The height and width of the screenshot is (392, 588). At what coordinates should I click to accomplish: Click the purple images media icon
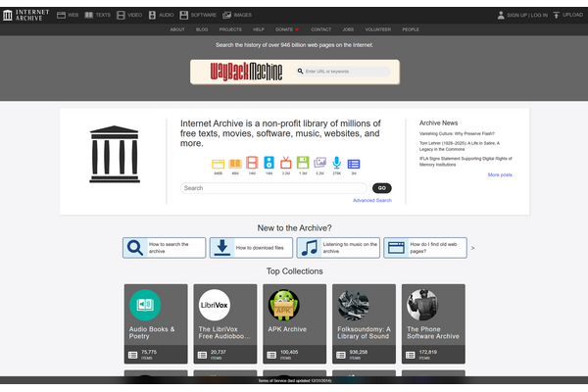pyautogui.click(x=319, y=163)
